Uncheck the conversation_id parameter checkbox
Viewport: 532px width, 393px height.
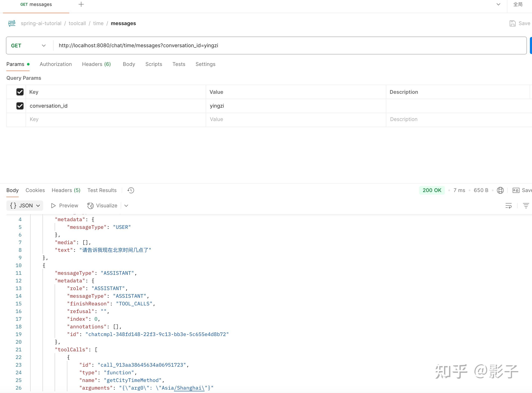click(20, 106)
